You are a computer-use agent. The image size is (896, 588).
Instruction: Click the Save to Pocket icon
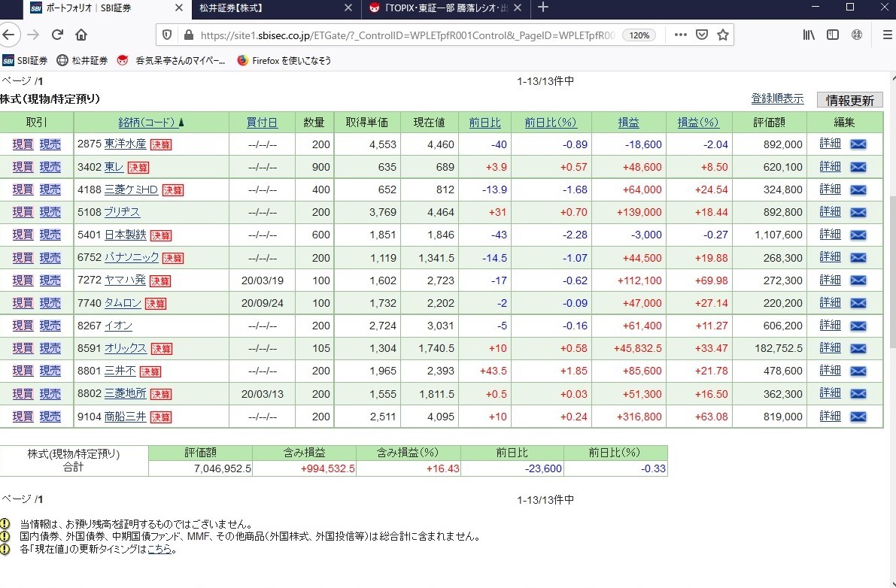[701, 35]
